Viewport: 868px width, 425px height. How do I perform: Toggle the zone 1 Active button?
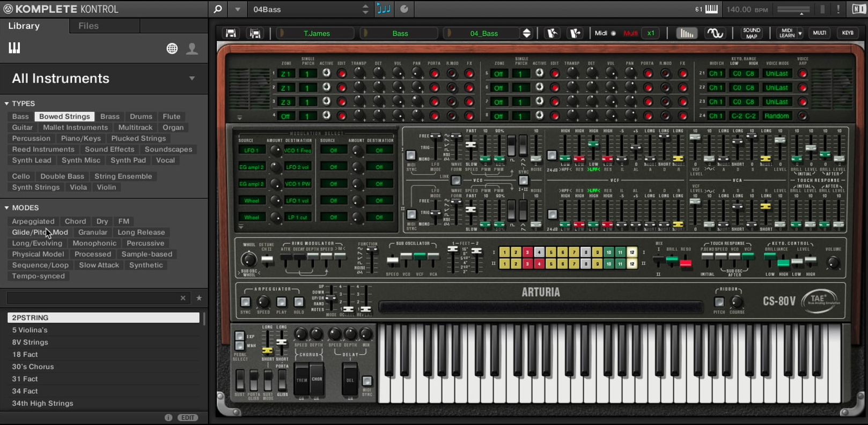pyautogui.click(x=326, y=73)
